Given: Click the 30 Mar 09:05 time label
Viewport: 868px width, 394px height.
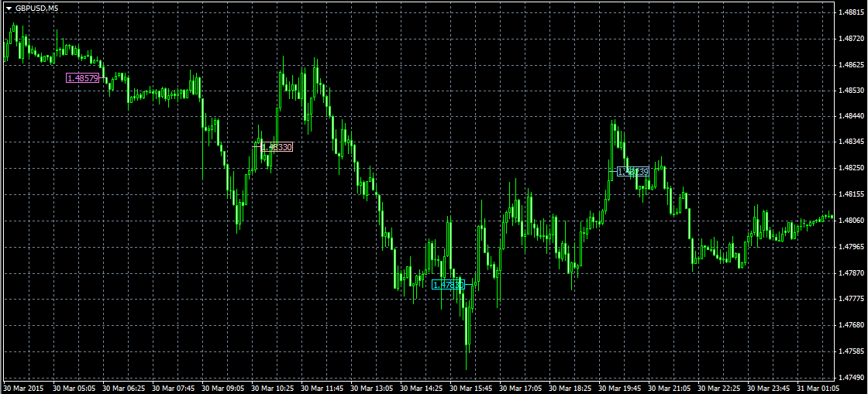Looking at the screenshot, I should pyautogui.click(x=222, y=388).
